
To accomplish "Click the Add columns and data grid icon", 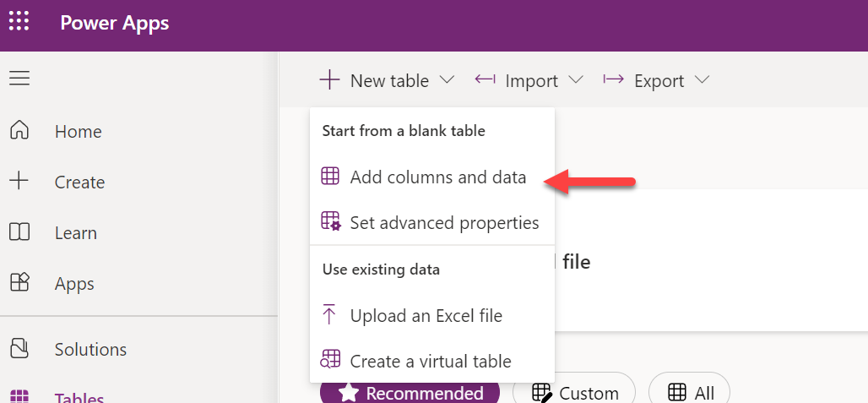I will pos(330,177).
